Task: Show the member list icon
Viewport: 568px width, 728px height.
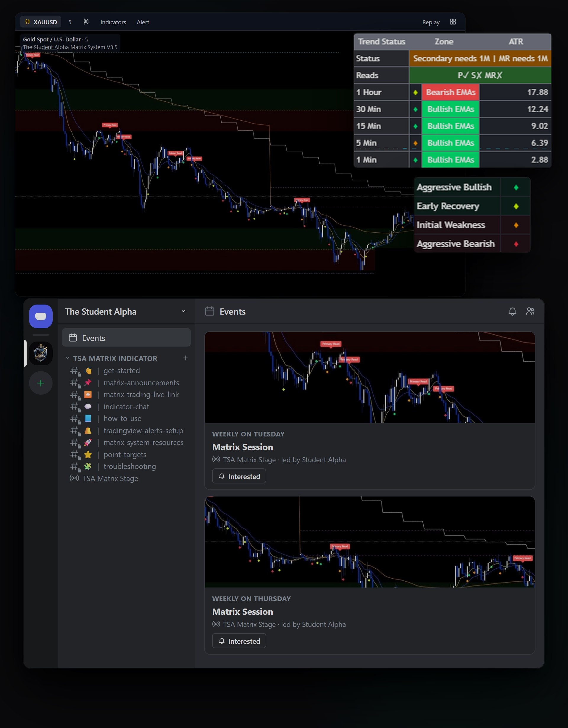Action: [x=530, y=311]
